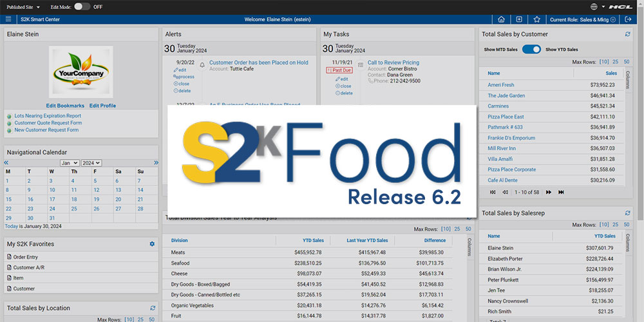Click Today link under calendar
644x322 pixels.
coord(11,226)
